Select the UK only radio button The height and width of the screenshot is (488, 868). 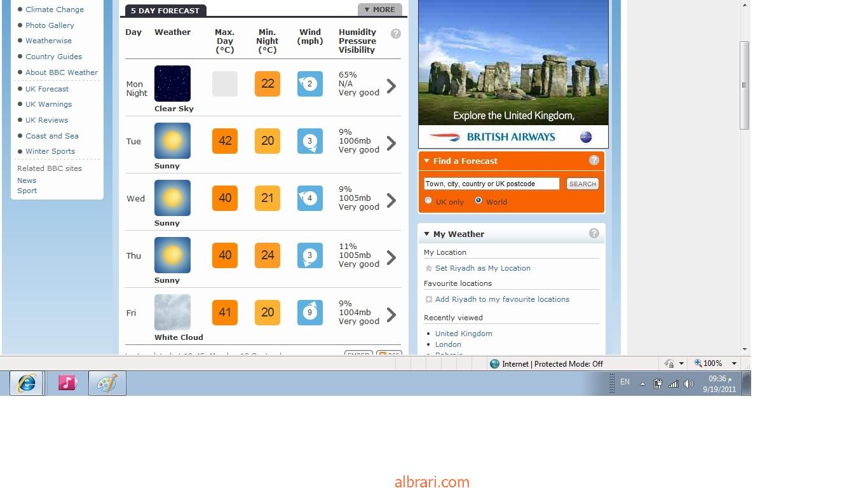coord(428,201)
